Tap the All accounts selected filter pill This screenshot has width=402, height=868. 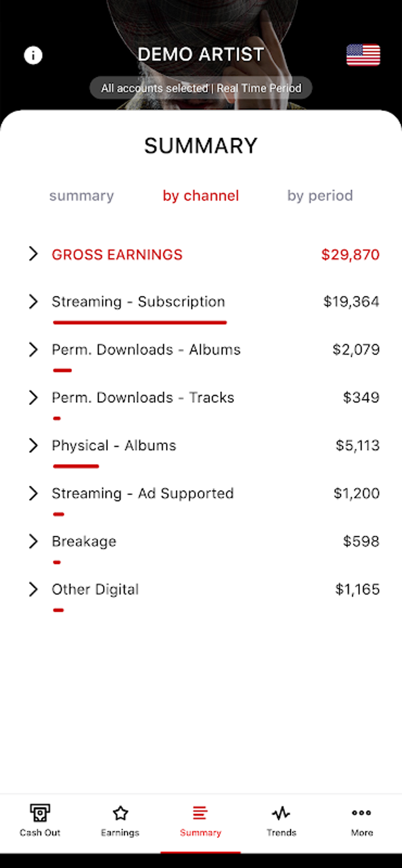point(201,88)
